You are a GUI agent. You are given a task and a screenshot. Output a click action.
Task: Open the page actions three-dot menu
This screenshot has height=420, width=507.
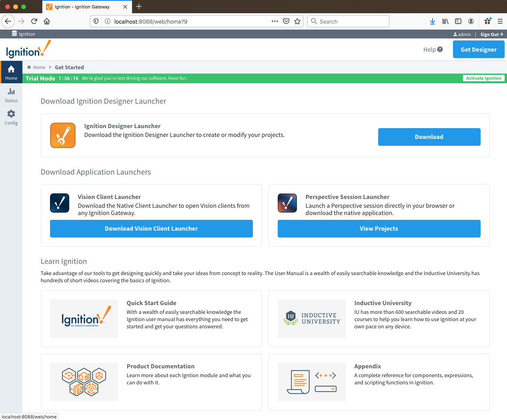[275, 21]
